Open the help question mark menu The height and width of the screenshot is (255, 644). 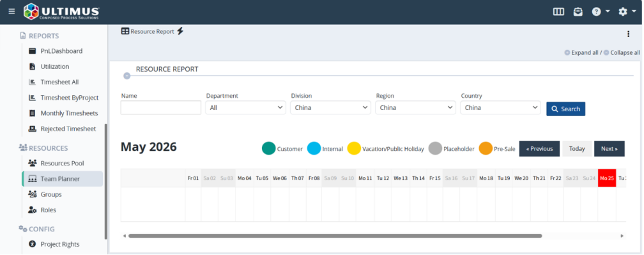pos(600,12)
